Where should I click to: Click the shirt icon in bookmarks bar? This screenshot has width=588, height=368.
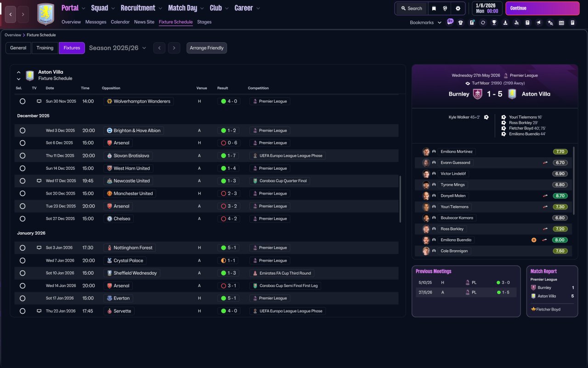click(461, 23)
